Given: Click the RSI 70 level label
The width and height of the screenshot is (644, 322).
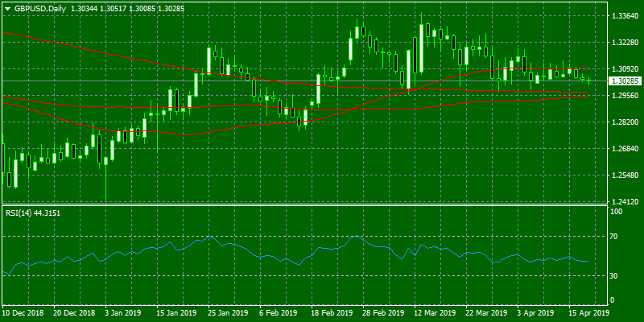Looking at the screenshot, I should [x=615, y=237].
